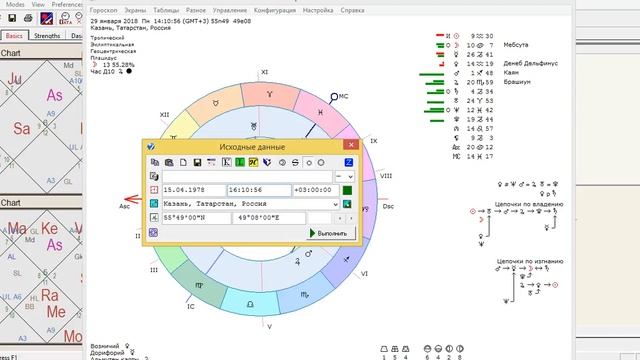This screenshot has height=360, width=640.
Task: Click the red-blue chart icon in background toolbar
Action: 47,18
